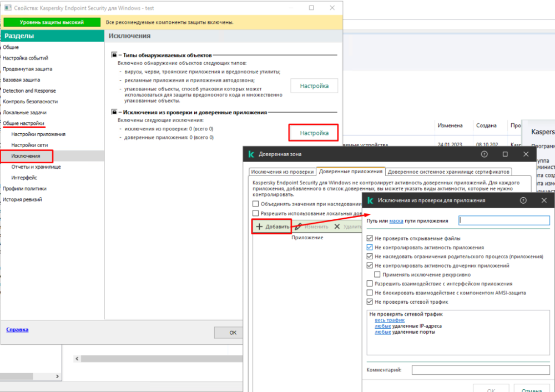Open Контроль безопасности section

(x=30, y=102)
